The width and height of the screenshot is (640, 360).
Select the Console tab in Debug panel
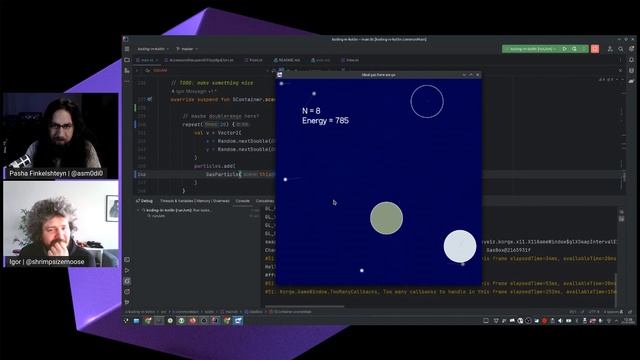point(242,201)
